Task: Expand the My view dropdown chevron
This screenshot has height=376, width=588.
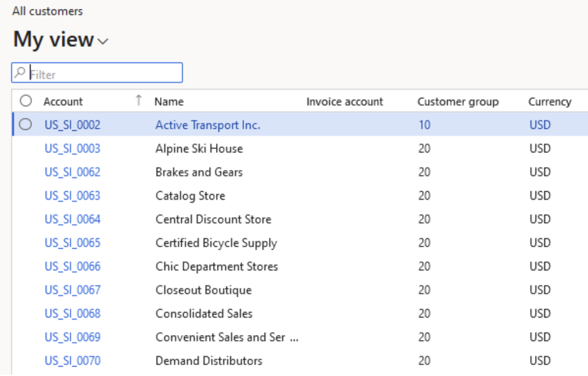Action: pos(103,41)
